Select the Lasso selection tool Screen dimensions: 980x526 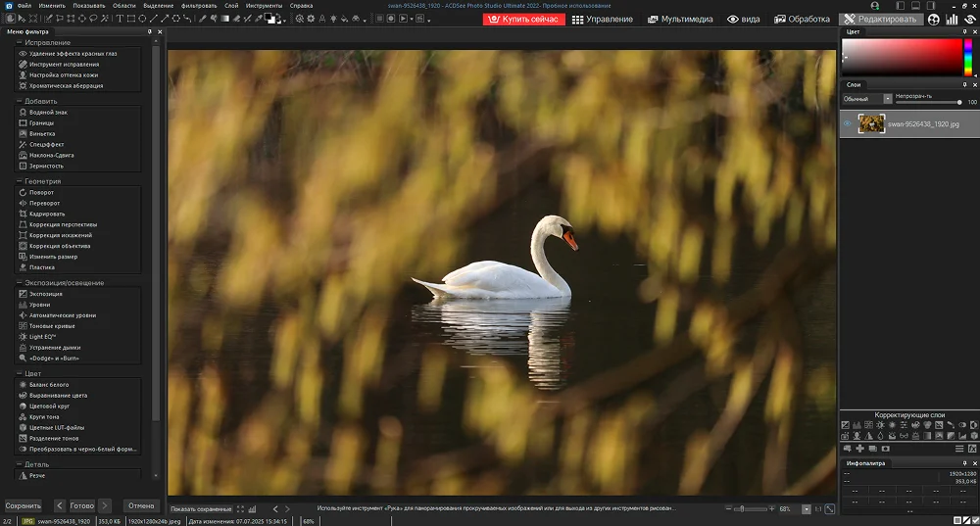94,19
